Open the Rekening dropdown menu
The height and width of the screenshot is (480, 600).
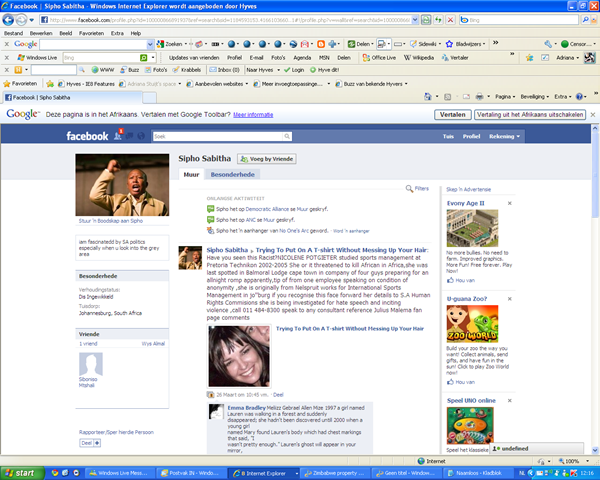(x=504, y=136)
